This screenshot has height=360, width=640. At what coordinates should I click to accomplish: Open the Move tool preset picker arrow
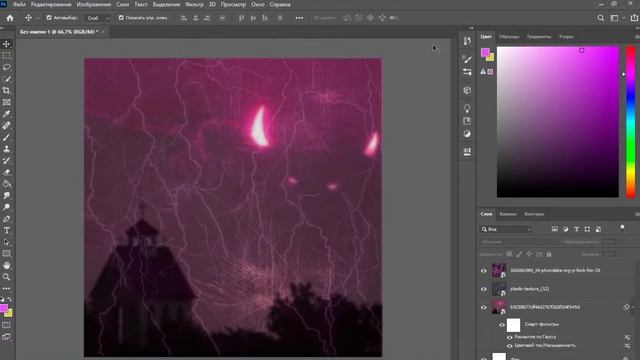point(38,18)
